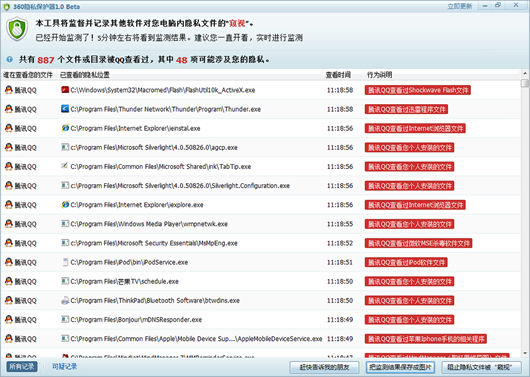
Task: Click the iPodService.exe file icon
Action: point(65,262)
